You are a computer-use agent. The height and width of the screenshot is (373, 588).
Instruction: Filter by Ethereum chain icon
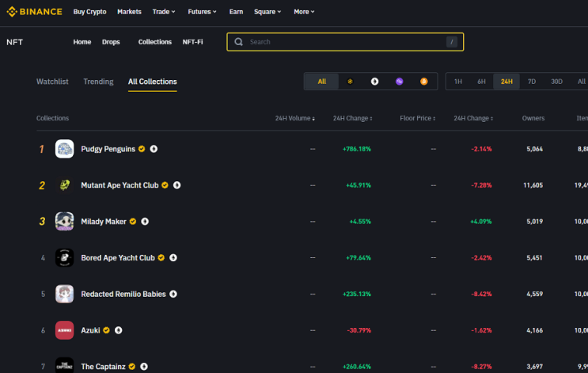coord(374,82)
